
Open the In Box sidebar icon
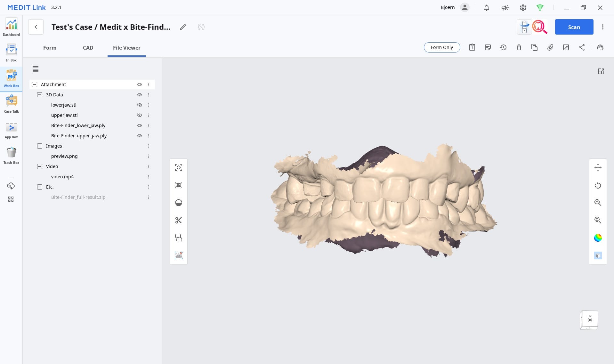pos(11,53)
